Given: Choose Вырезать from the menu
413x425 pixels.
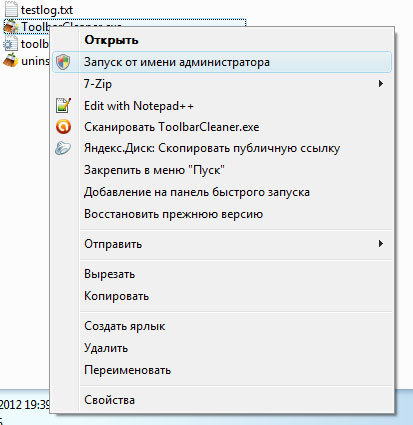Looking at the screenshot, I should [x=222, y=274].
